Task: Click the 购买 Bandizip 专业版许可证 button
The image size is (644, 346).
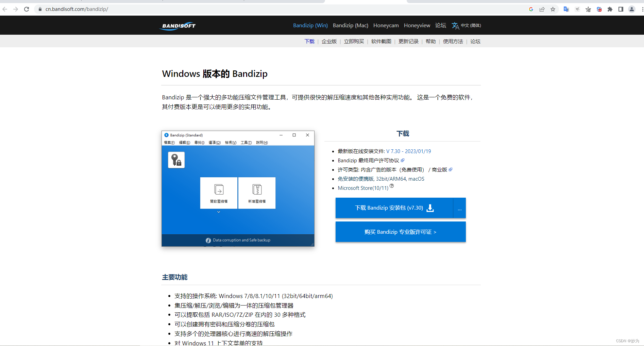Action: (x=401, y=232)
